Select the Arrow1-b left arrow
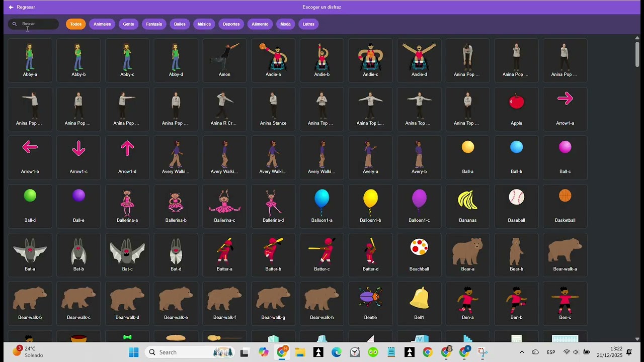 tap(30, 157)
